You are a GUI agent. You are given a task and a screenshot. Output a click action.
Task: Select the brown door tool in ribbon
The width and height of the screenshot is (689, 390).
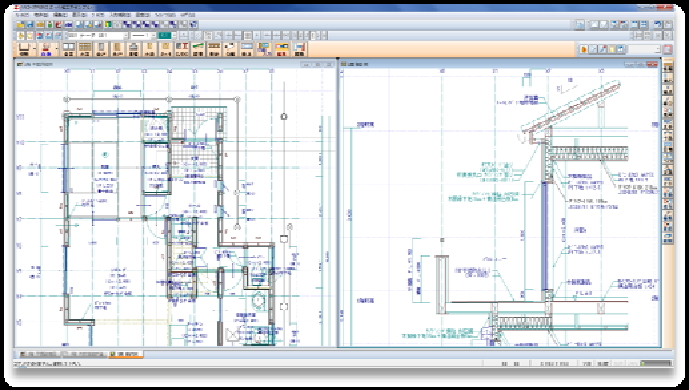[117, 49]
